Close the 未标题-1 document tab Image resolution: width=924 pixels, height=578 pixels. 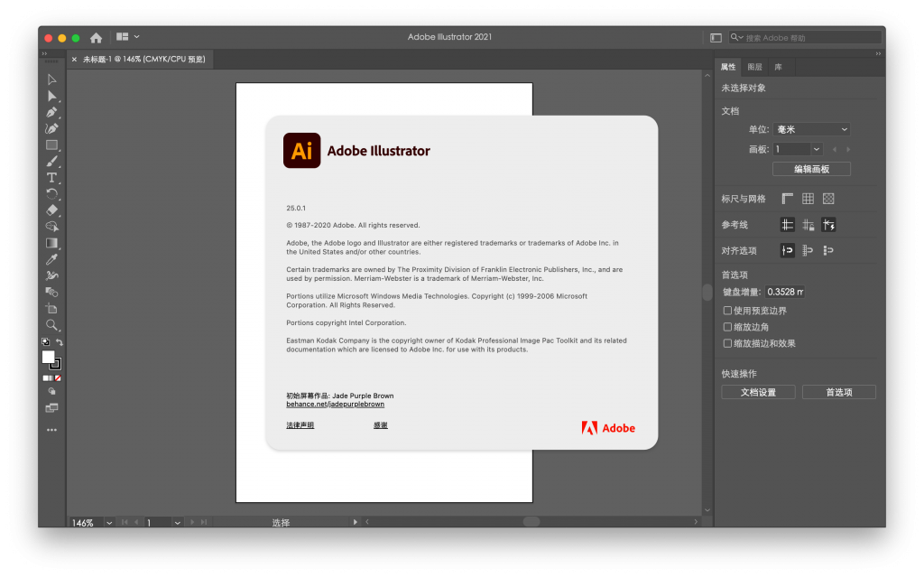74,59
